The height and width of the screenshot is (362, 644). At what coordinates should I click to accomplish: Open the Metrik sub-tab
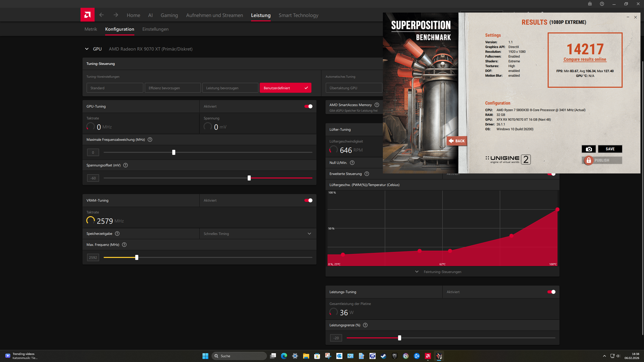[x=91, y=29]
